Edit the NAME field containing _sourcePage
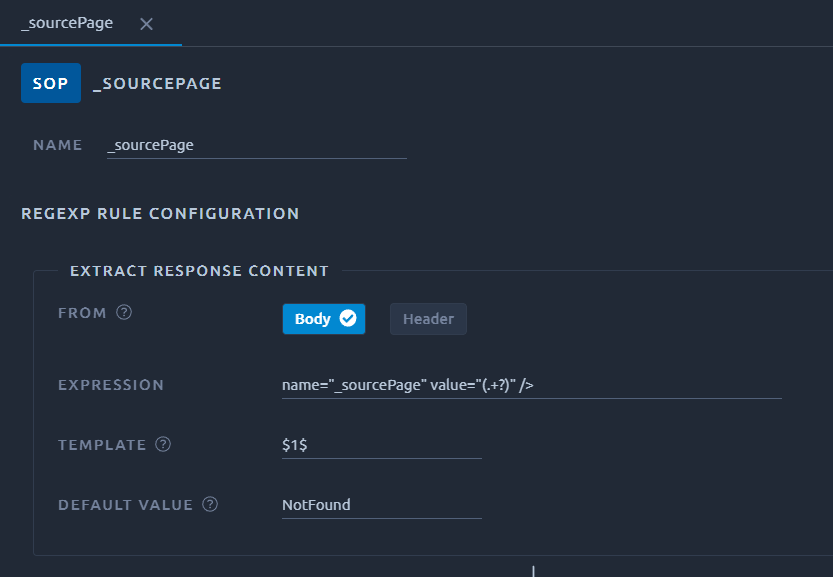Viewport: 833px width, 577px height. pos(257,146)
